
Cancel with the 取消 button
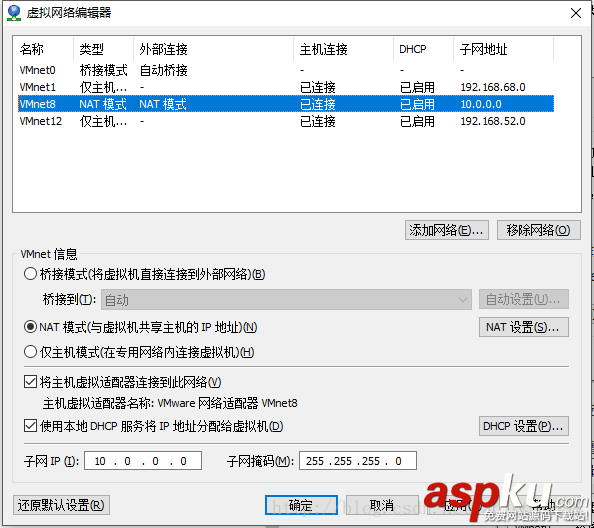[382, 505]
